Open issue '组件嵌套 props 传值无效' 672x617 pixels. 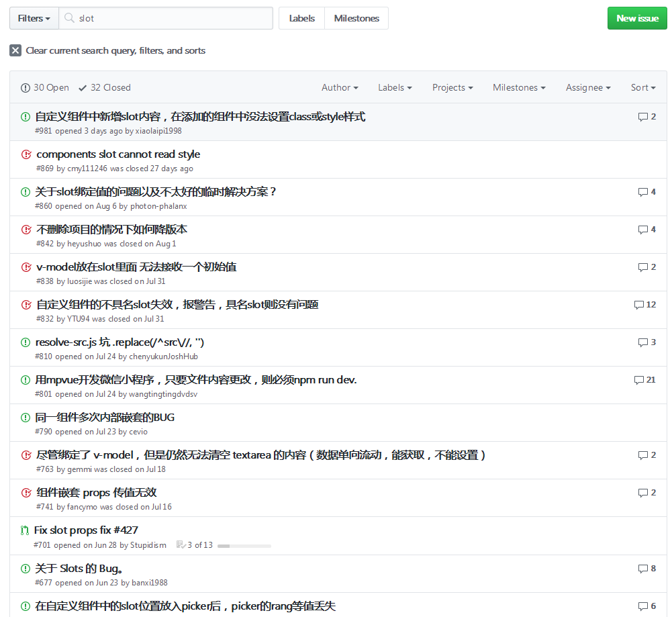(97, 493)
